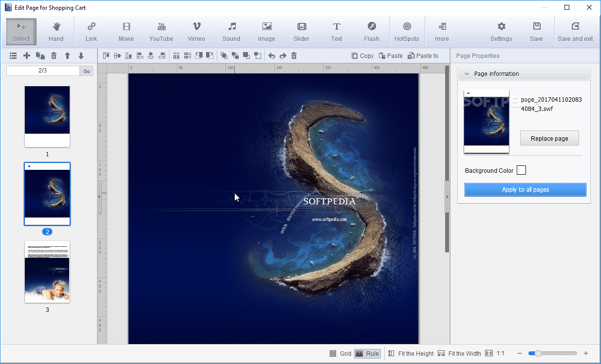Zoom out with the minus button

click(x=520, y=354)
